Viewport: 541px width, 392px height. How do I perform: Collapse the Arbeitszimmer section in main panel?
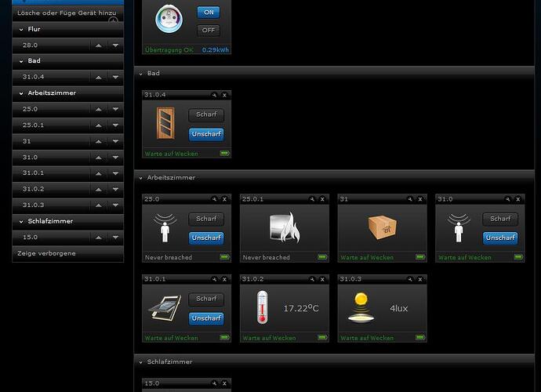pyautogui.click(x=140, y=178)
